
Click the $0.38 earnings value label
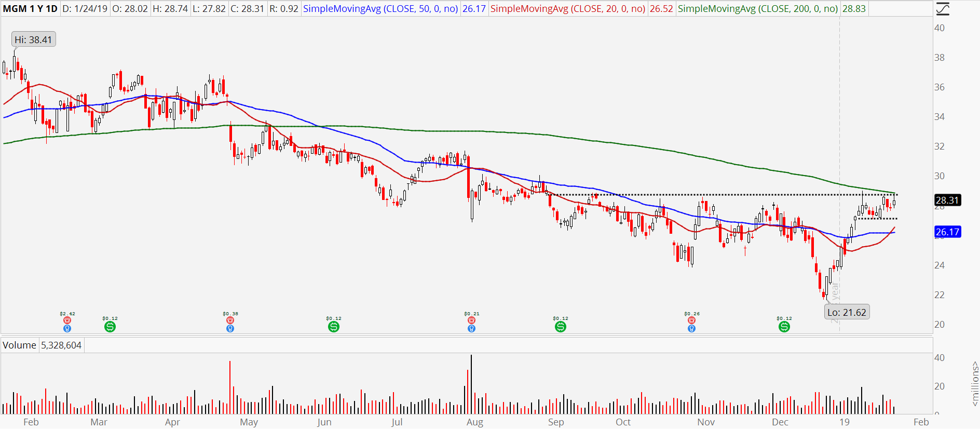coord(230,314)
